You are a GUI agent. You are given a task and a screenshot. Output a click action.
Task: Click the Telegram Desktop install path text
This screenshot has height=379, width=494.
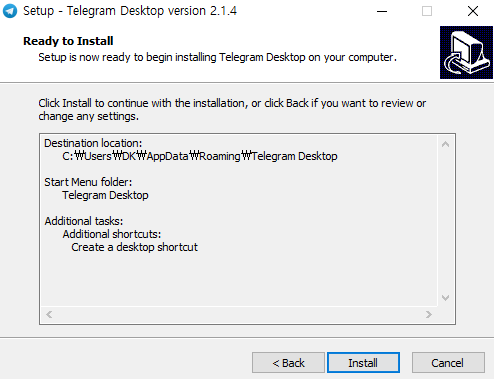(200, 156)
